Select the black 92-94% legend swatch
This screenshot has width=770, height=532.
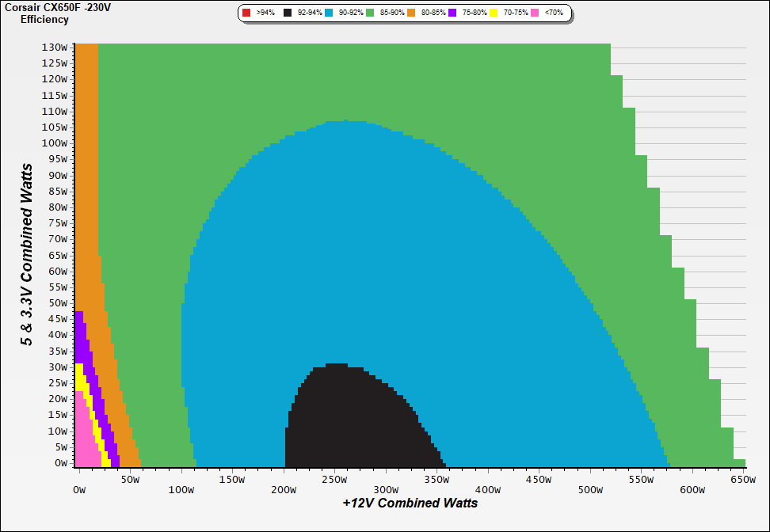pyautogui.click(x=288, y=13)
